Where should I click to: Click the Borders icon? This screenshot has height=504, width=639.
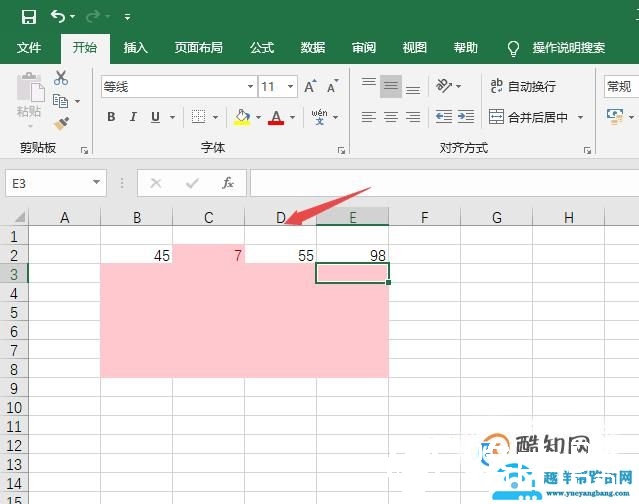[198, 117]
